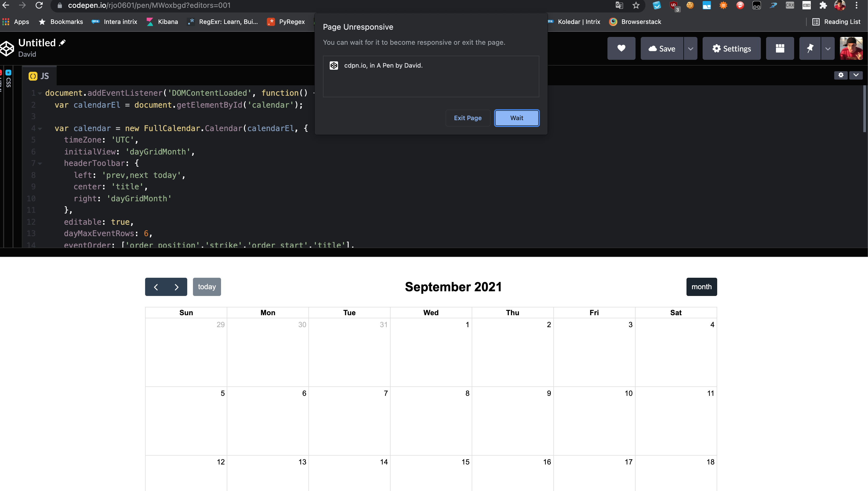The height and width of the screenshot is (491, 868).
Task: Select the month view toggle in the calendar
Action: (702, 287)
